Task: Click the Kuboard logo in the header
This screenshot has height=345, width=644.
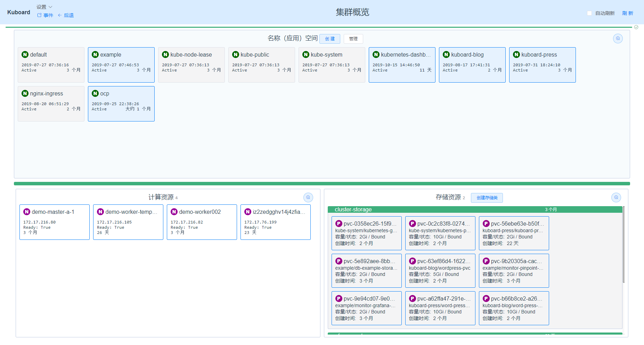Action: (x=18, y=12)
